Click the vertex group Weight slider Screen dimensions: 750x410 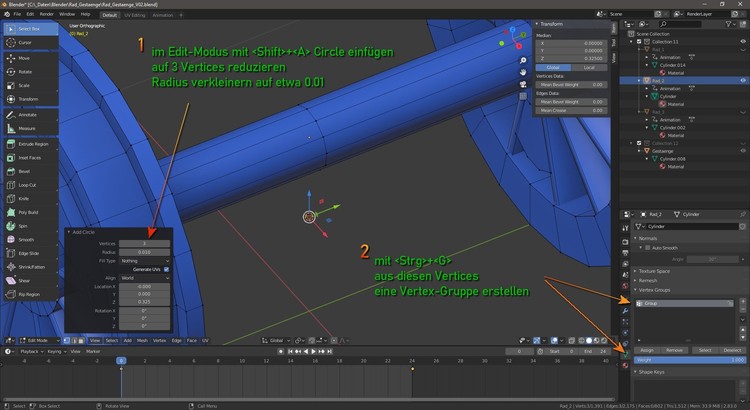point(690,359)
